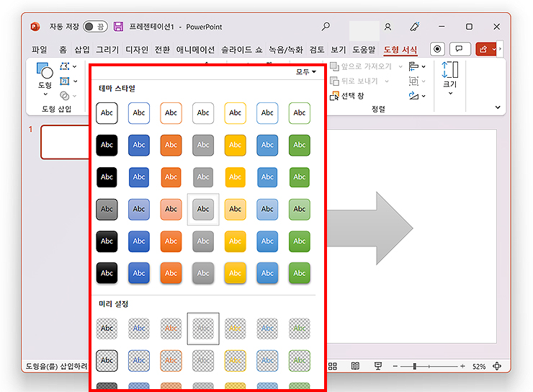Open the search magnifier in title bar
The width and height of the screenshot is (533, 392).
tap(326, 26)
